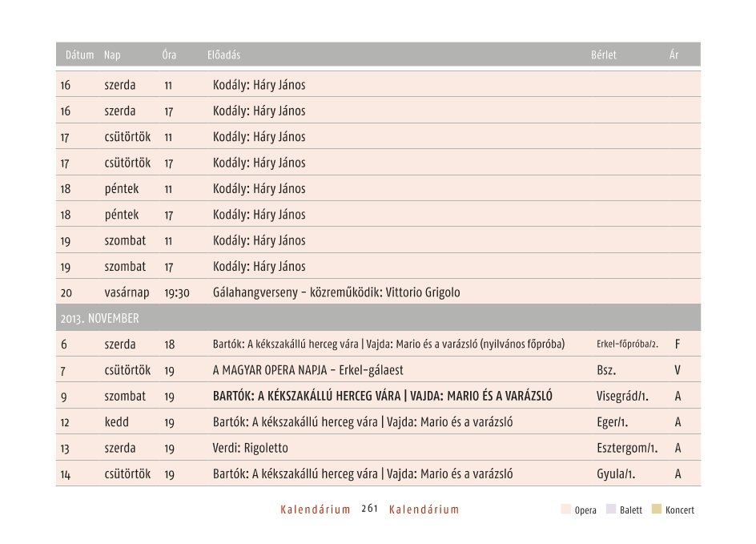Click the 'kedd' day cell
756x544 pixels.
tap(117, 422)
